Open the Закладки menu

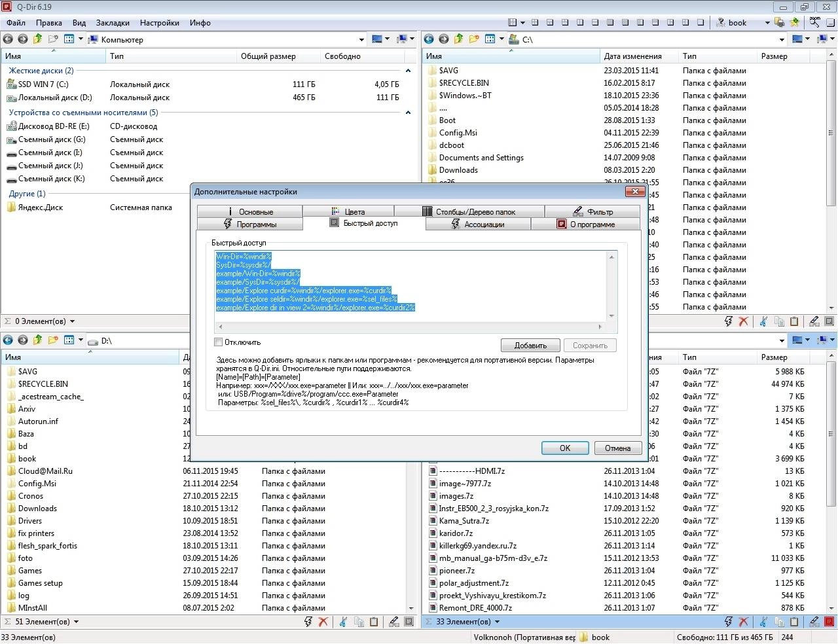coord(113,22)
